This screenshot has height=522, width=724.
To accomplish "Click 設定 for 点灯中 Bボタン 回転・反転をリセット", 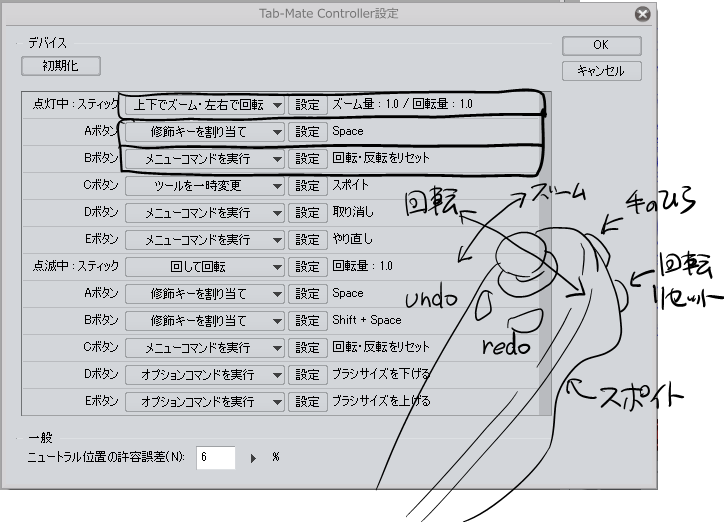I will click(308, 159).
